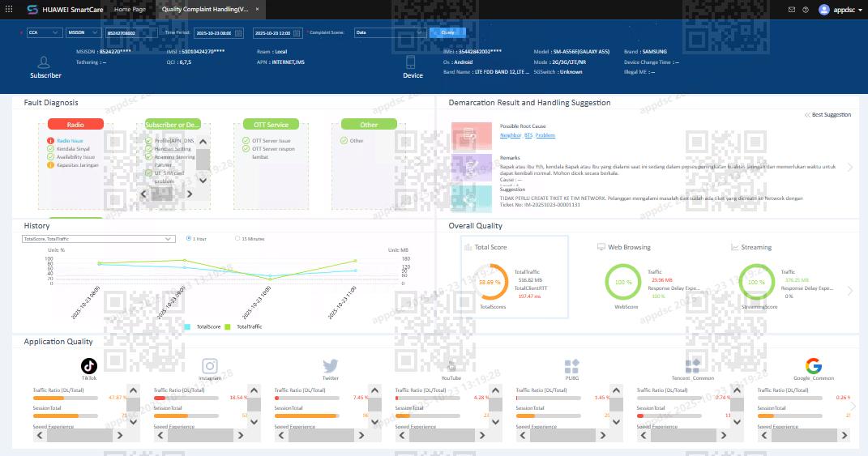Click the start time period field
The width and height of the screenshot is (868, 456).
point(219,32)
